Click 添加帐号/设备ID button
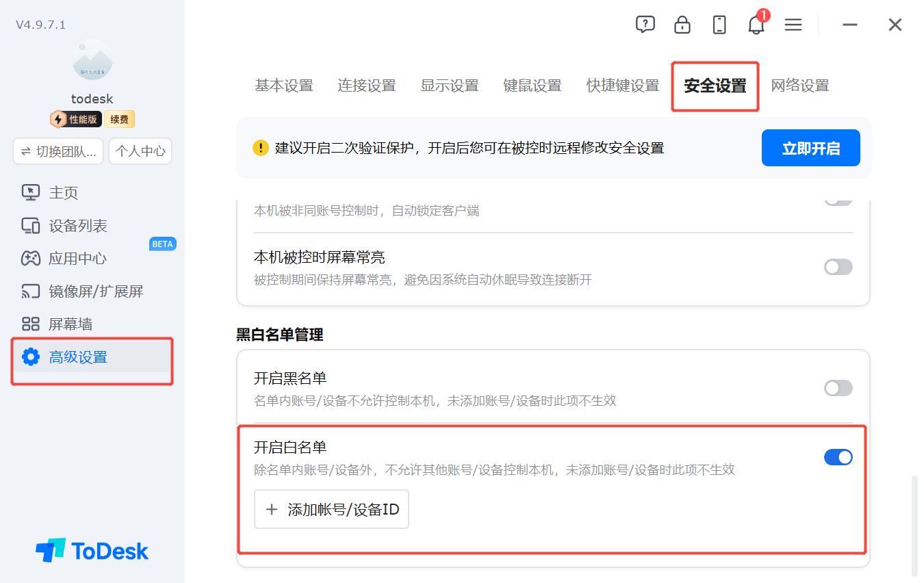This screenshot has height=583, width=924. click(x=331, y=509)
